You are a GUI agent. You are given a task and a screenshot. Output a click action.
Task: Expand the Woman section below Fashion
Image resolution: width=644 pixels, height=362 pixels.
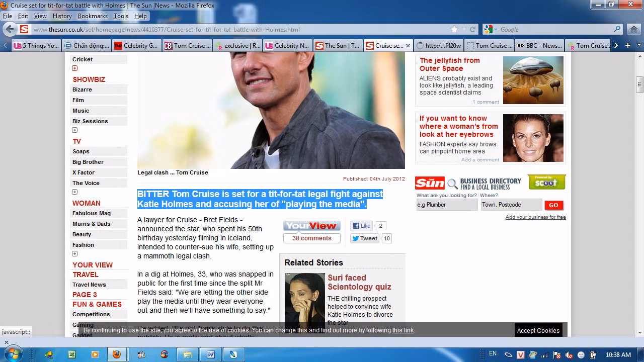75,254
